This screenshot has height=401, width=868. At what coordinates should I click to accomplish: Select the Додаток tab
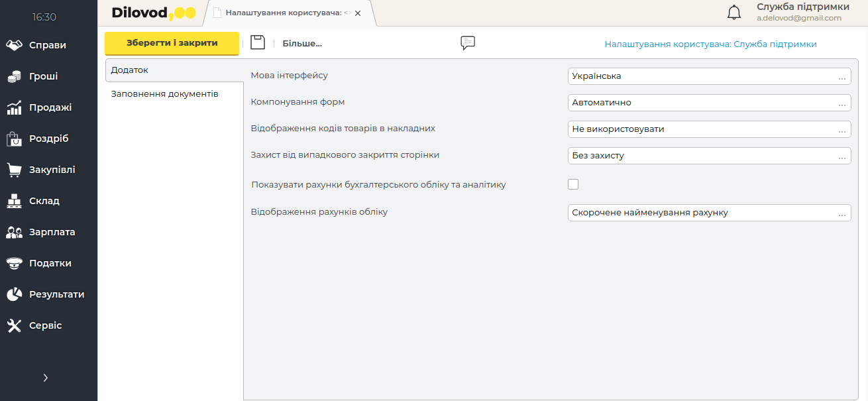pyautogui.click(x=130, y=70)
